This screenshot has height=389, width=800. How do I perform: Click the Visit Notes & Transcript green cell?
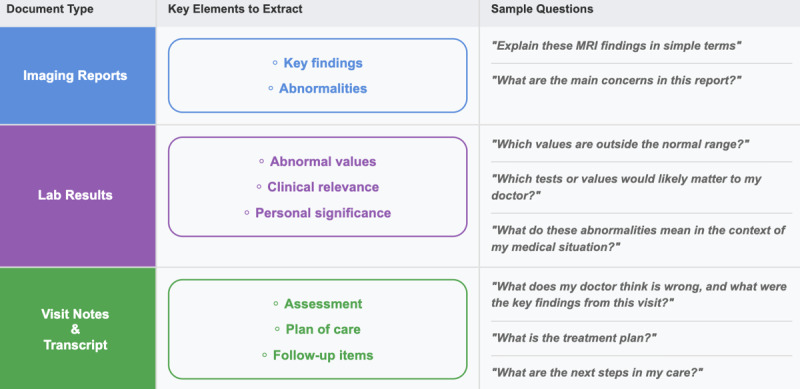pos(78,329)
